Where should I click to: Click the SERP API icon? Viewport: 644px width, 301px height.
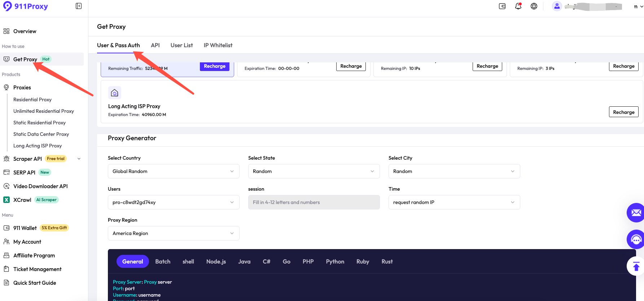(6, 172)
